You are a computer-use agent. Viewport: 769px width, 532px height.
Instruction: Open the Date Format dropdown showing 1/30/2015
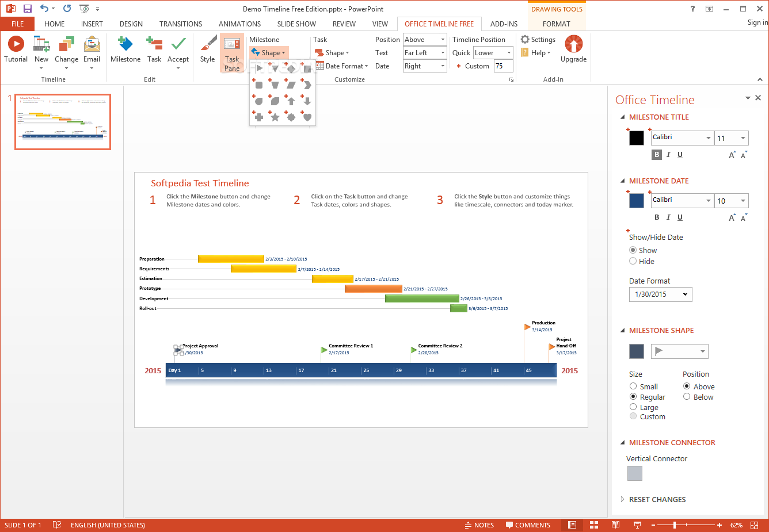(x=661, y=294)
